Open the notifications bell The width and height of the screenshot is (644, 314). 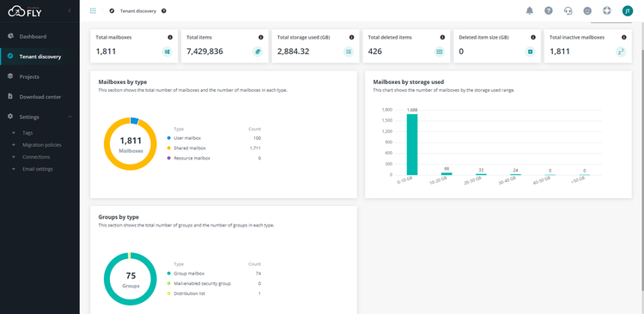tap(530, 11)
